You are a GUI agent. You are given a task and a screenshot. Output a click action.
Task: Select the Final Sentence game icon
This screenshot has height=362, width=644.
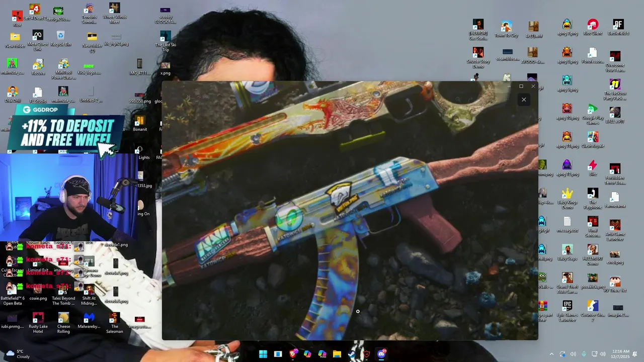click(x=593, y=226)
